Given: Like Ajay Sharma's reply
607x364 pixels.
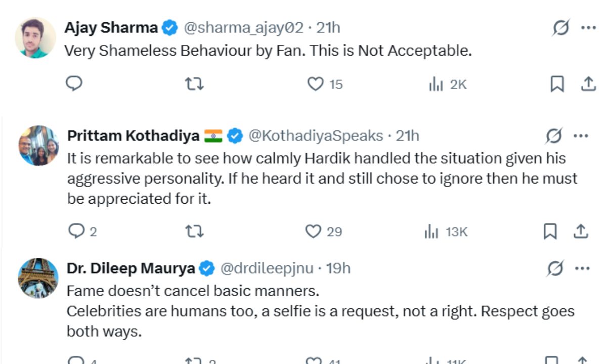Looking at the screenshot, I should click(312, 84).
